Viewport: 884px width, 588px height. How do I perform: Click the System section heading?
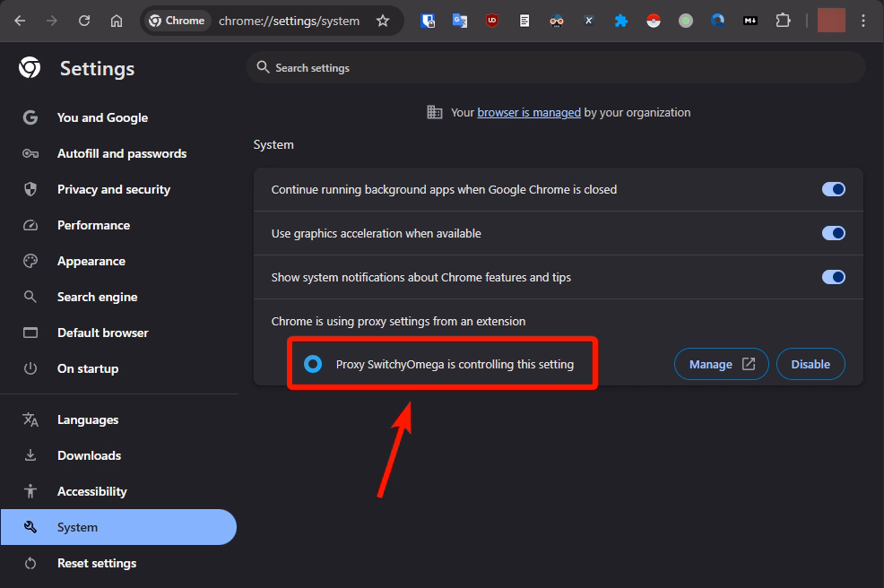tap(273, 145)
